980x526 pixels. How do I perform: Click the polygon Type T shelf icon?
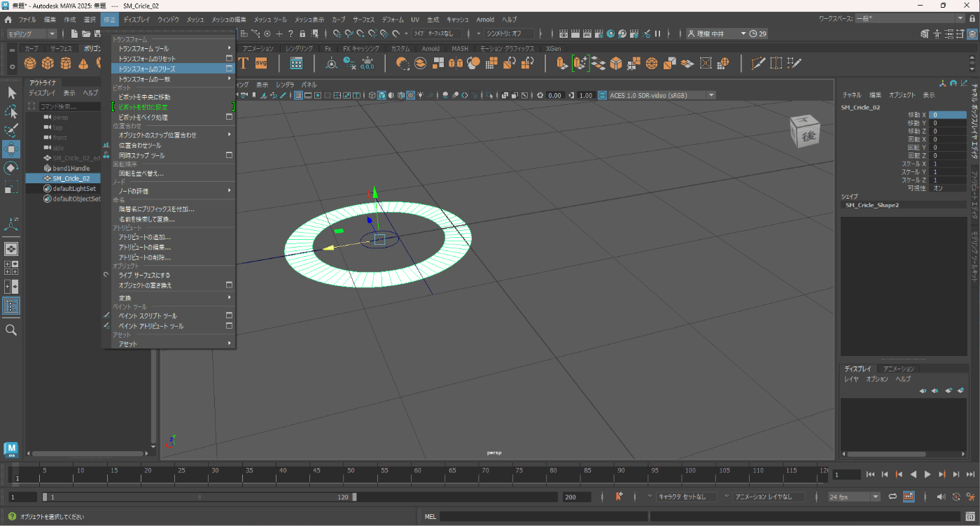[244, 63]
